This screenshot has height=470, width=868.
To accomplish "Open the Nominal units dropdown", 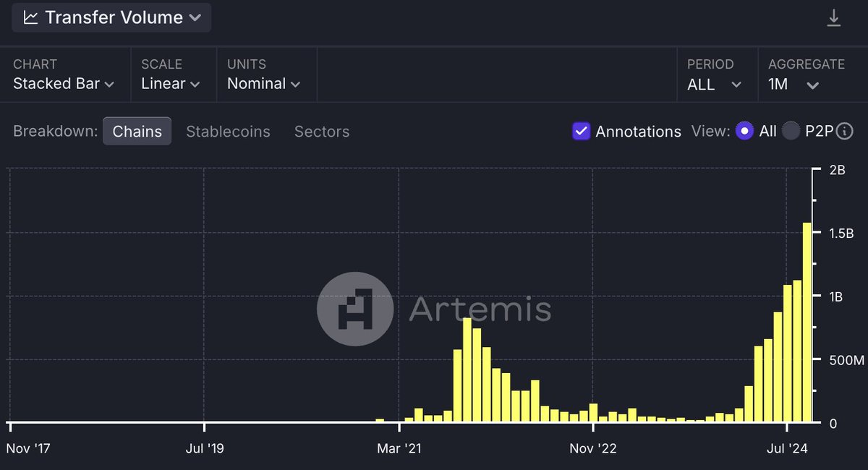I will point(264,84).
